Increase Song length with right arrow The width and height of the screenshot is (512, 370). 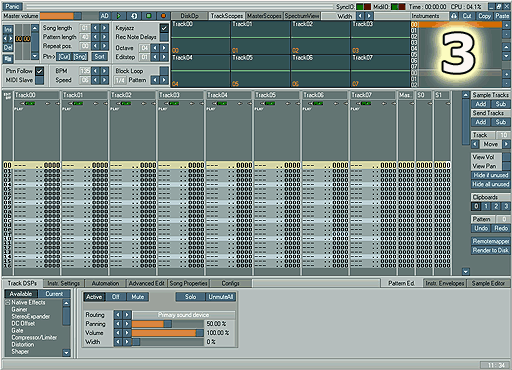tap(105, 28)
